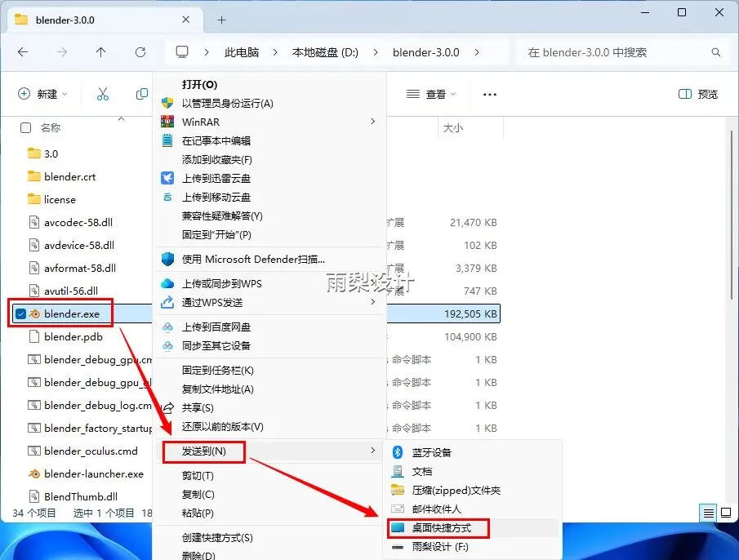Click the Xunlei cloud upload icon
The image size is (739, 560).
(x=167, y=178)
